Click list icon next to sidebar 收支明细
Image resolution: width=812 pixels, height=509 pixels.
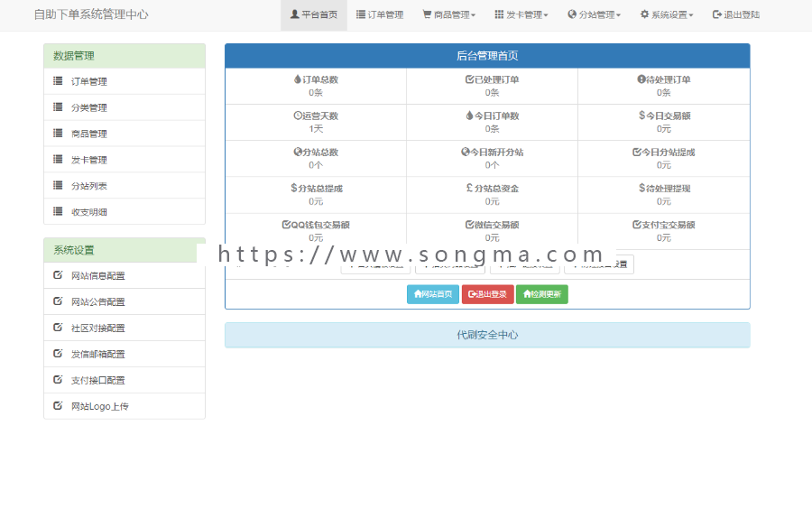[58, 211]
